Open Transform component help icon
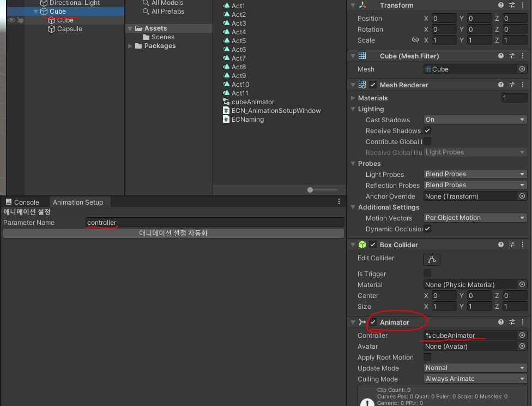 (501, 5)
